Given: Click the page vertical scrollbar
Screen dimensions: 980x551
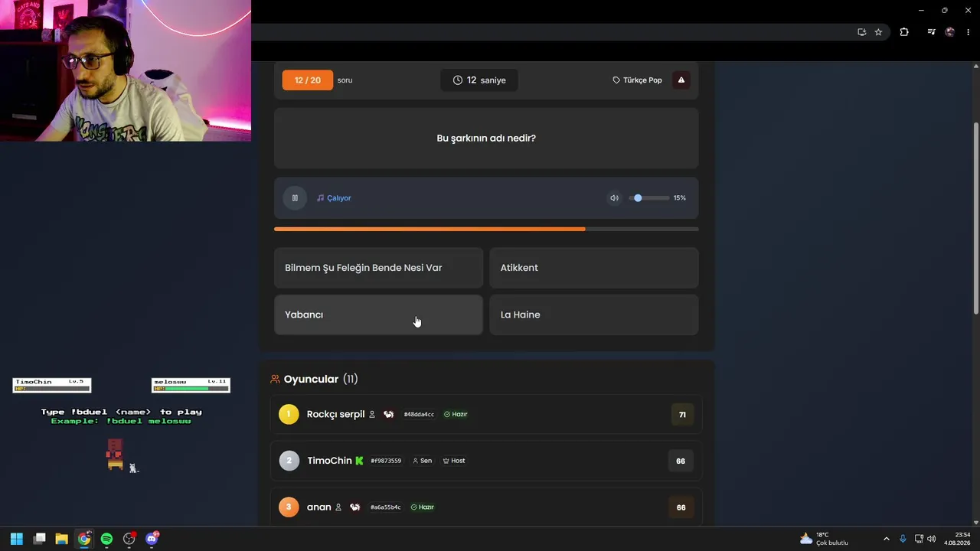Looking at the screenshot, I should tap(975, 217).
